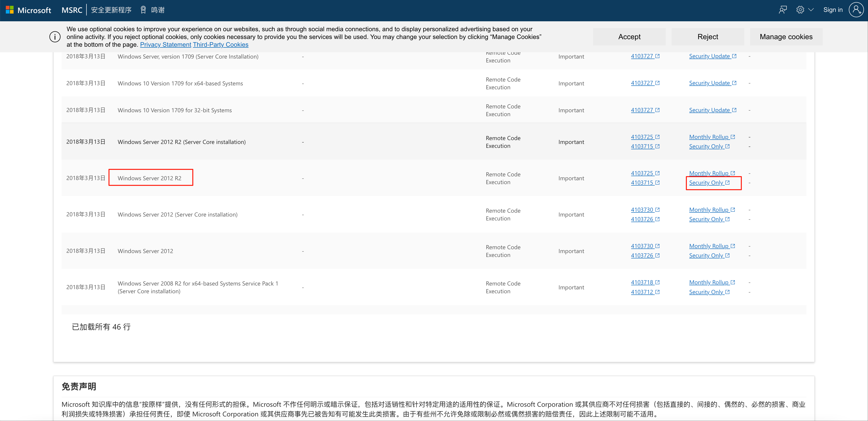Open Security Only for Server 2012 Server Core

click(x=709, y=219)
